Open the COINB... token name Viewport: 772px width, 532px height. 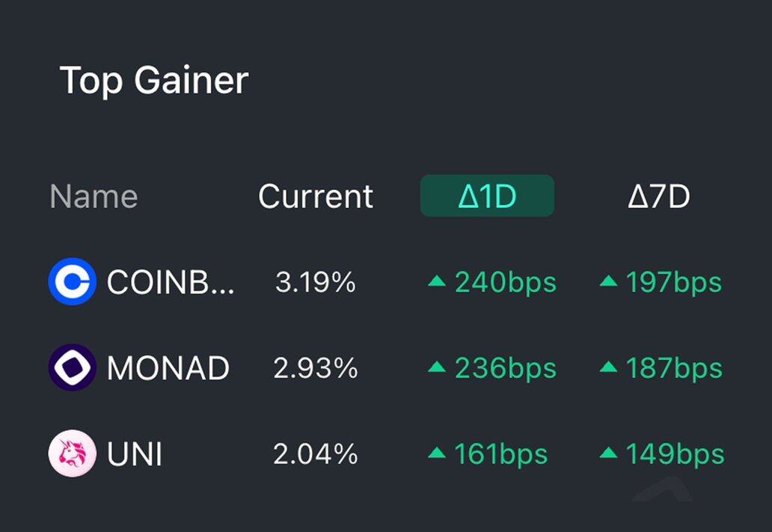tap(171, 283)
